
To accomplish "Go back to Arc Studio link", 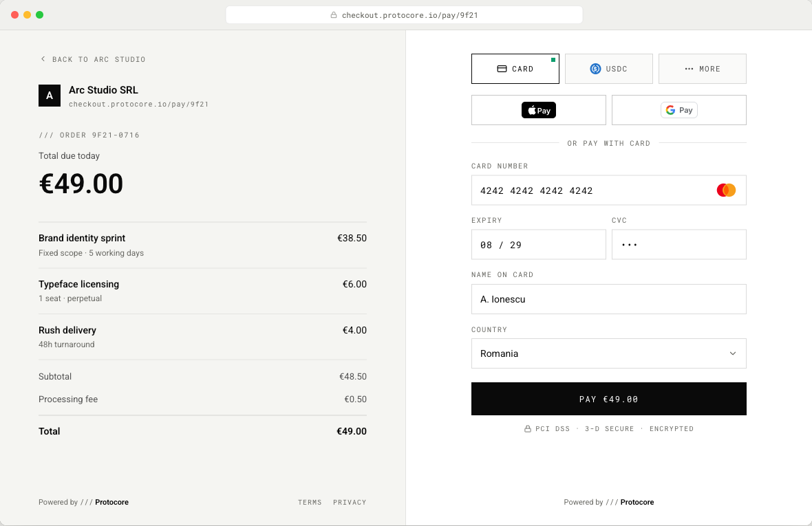I will click(93, 60).
